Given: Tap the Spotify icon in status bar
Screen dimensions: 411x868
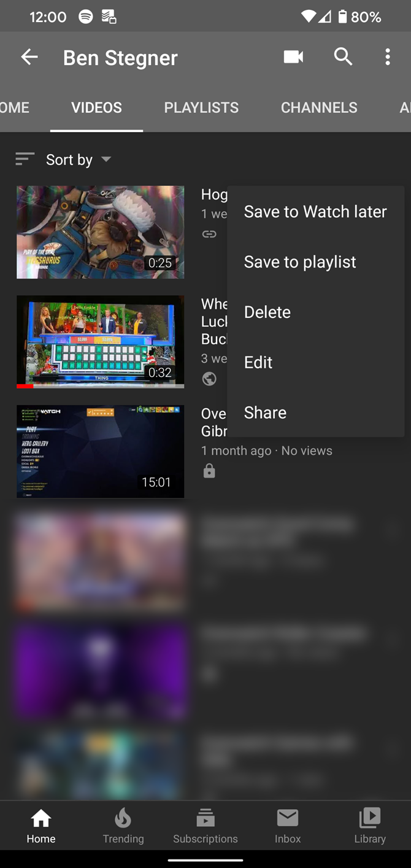Looking at the screenshot, I should tap(86, 17).
